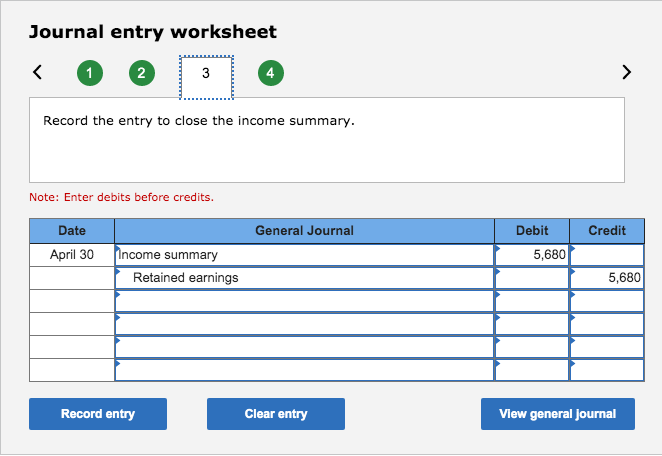
Task: Click the empty debit cell in the Retained earnings row
Action: coord(532,277)
